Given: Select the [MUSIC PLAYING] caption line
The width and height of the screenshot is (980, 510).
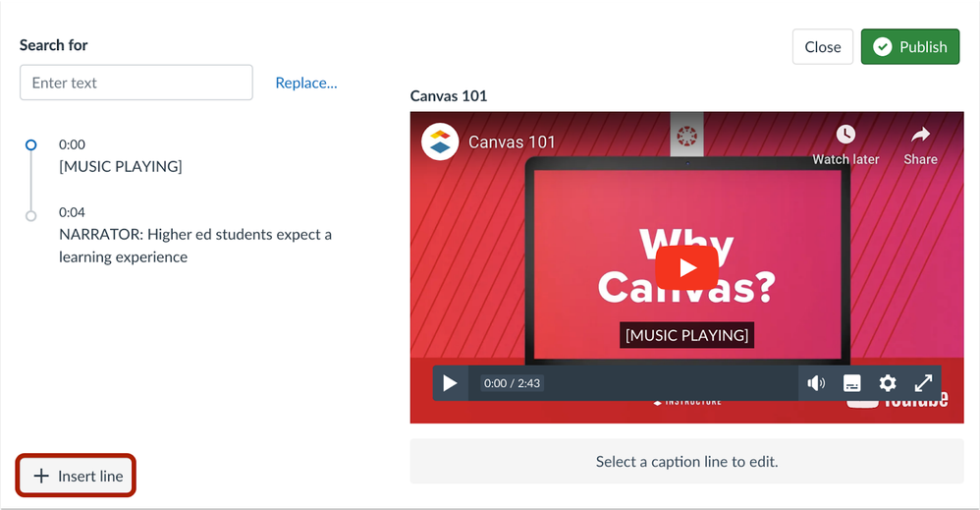Looking at the screenshot, I should point(121,166).
